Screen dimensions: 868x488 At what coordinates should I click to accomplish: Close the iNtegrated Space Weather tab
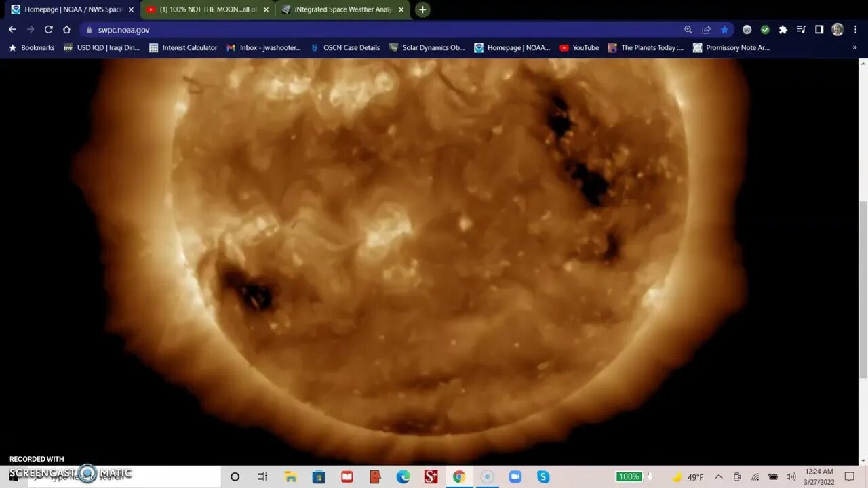(x=401, y=9)
